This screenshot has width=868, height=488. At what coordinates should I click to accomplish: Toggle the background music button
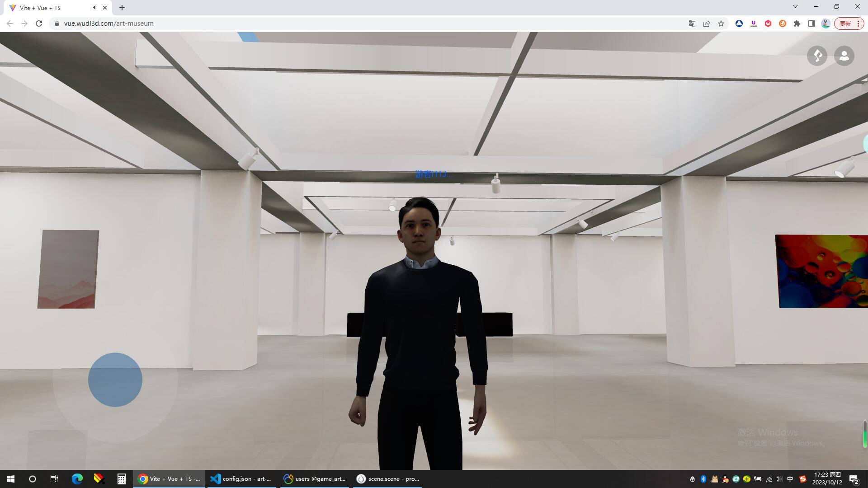pyautogui.click(x=817, y=56)
